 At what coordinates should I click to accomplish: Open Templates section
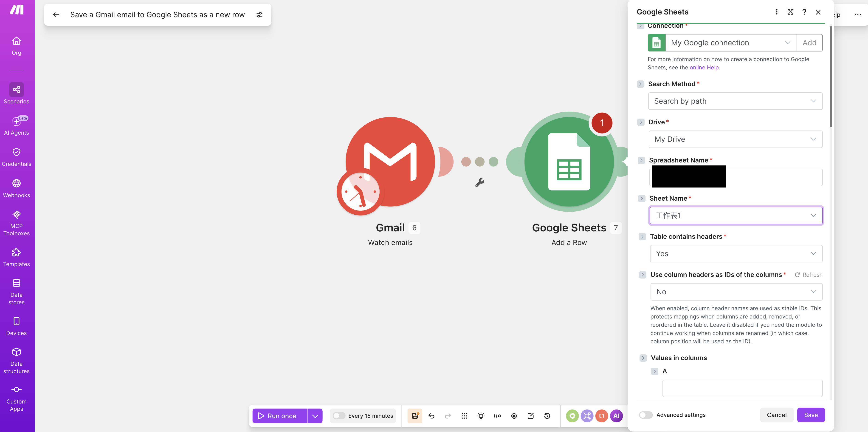pos(17,257)
